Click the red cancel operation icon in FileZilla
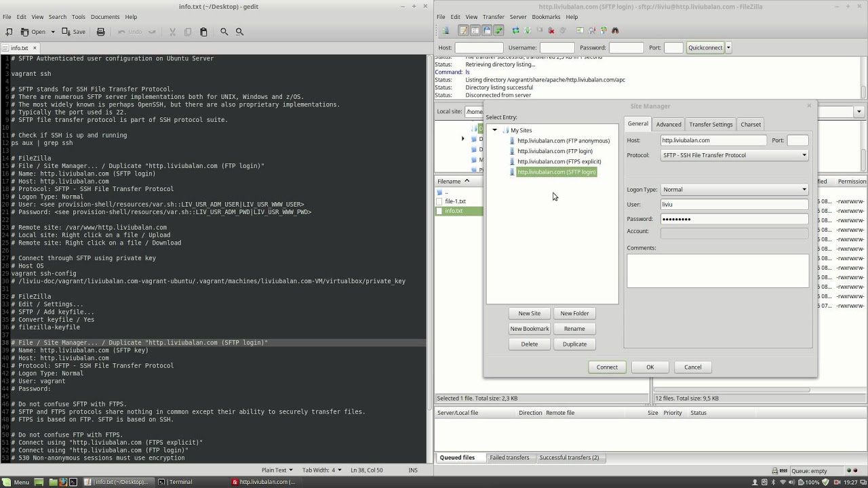Viewport: 868px width, 488px height. click(x=551, y=30)
